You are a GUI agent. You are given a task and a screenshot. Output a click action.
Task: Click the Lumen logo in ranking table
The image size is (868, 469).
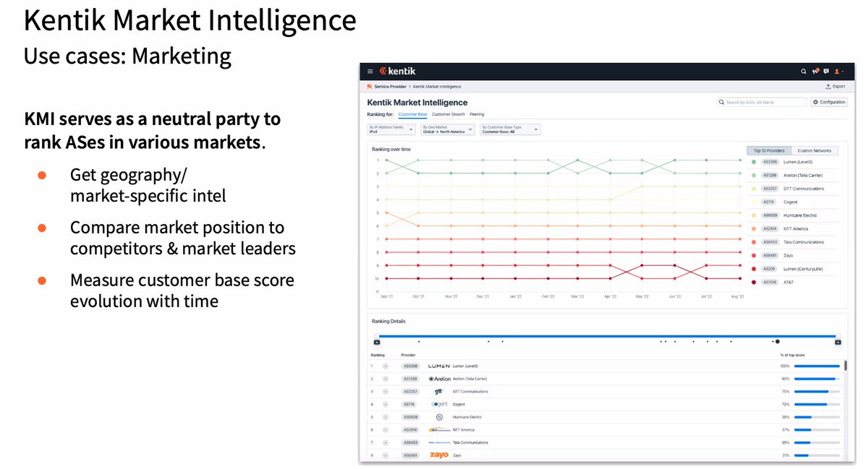(x=439, y=366)
